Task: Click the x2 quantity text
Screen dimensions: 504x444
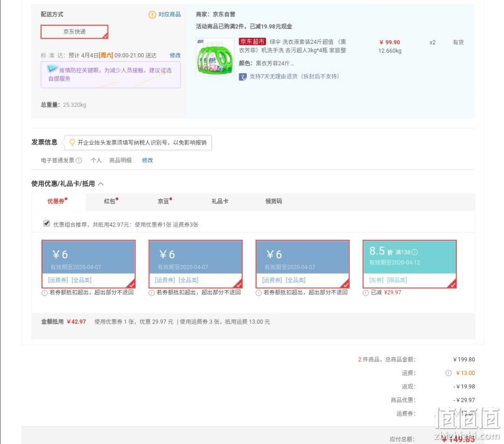Action: click(432, 42)
